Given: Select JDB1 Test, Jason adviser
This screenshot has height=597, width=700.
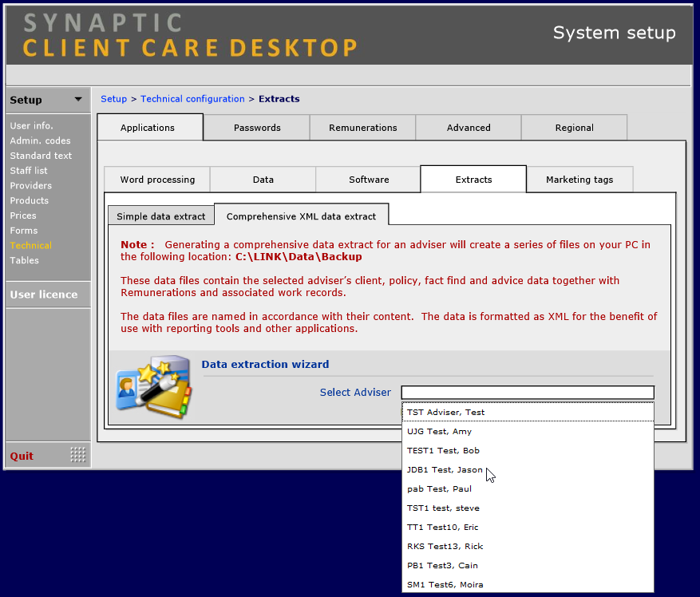Looking at the screenshot, I should 528,470.
